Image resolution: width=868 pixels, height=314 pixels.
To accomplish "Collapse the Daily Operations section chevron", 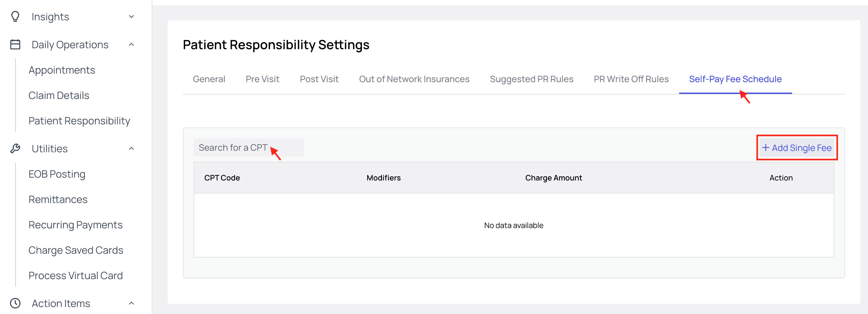I will click(131, 44).
